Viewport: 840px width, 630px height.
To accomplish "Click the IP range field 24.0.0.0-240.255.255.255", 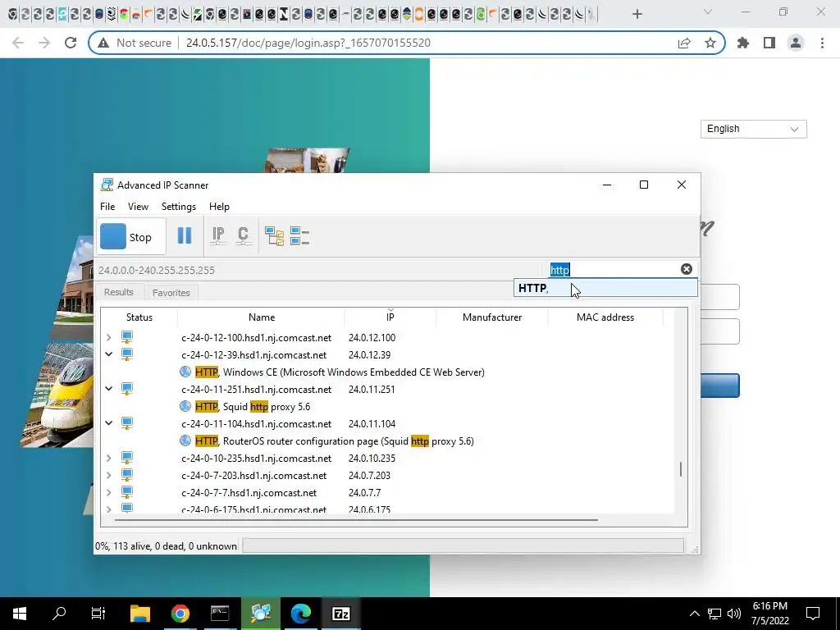I will [x=319, y=270].
